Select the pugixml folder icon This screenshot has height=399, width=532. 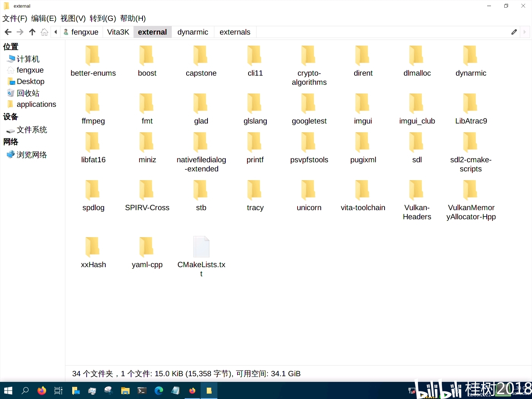[x=363, y=142]
